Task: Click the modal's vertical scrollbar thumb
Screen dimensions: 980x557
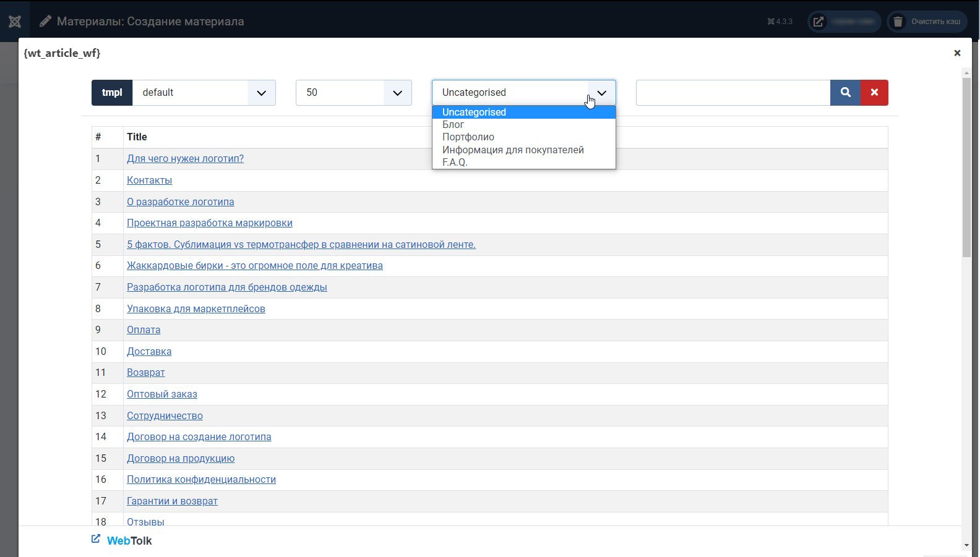Action: point(966,167)
